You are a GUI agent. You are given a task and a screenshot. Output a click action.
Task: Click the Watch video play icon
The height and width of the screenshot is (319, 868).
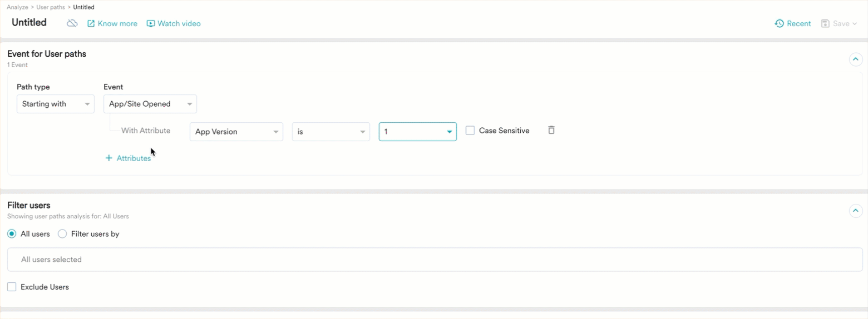click(151, 24)
